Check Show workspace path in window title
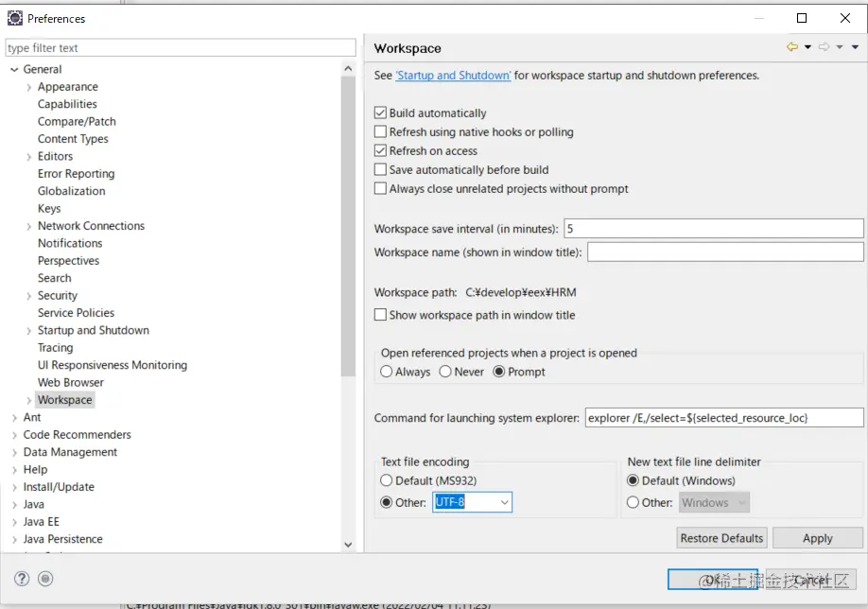Viewport: 868px width, 609px height. tap(380, 315)
